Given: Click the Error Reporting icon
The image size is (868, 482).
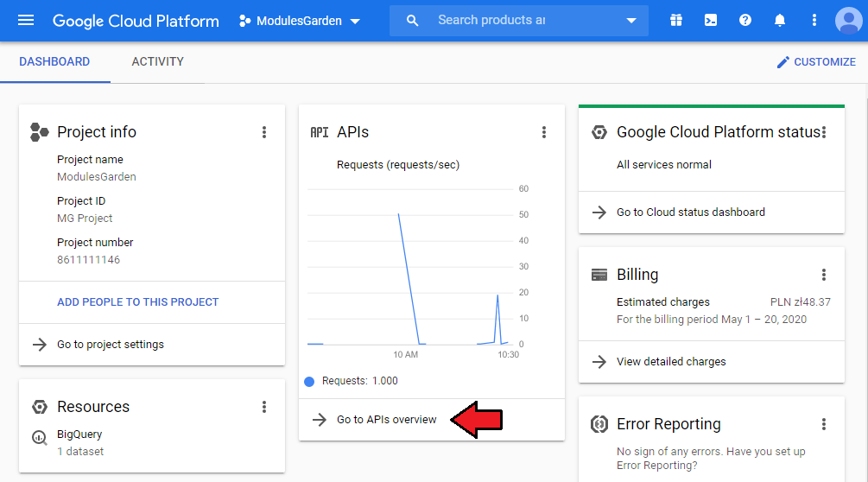Looking at the screenshot, I should 599,424.
